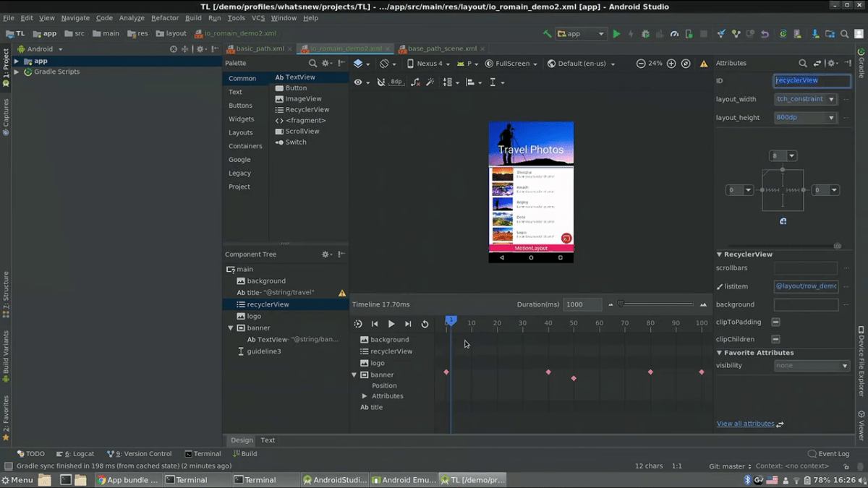Toggle the clipChildren checkbox

[x=775, y=339]
